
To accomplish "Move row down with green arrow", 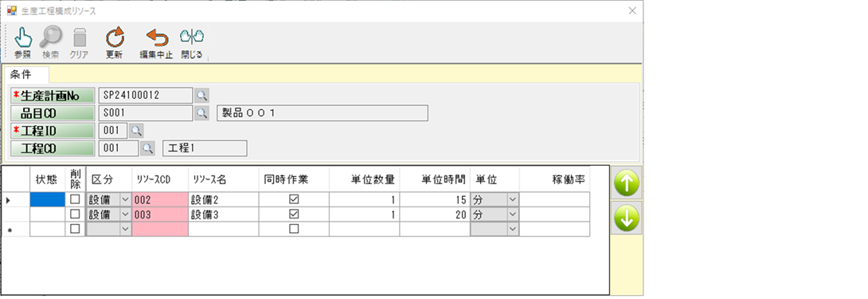I will (x=627, y=218).
